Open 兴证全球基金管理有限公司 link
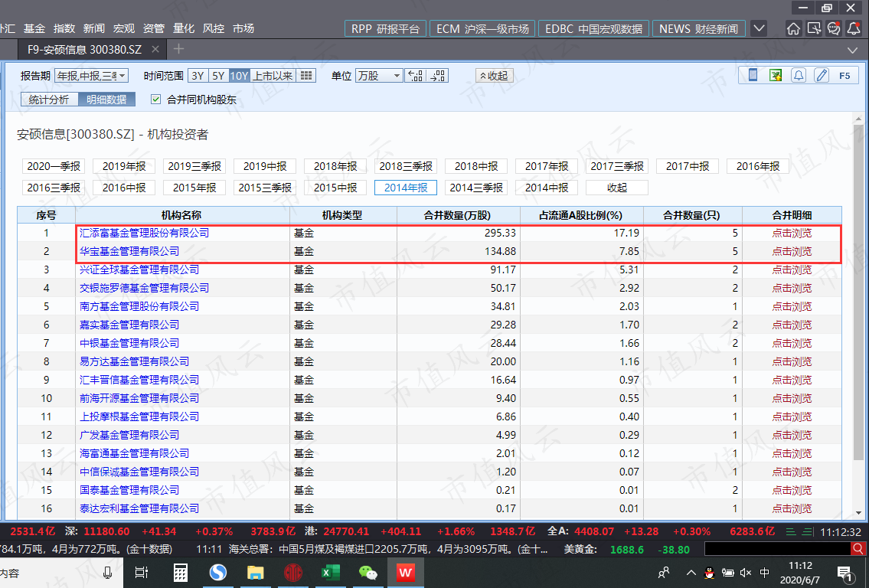The height and width of the screenshot is (588, 869). click(x=139, y=270)
